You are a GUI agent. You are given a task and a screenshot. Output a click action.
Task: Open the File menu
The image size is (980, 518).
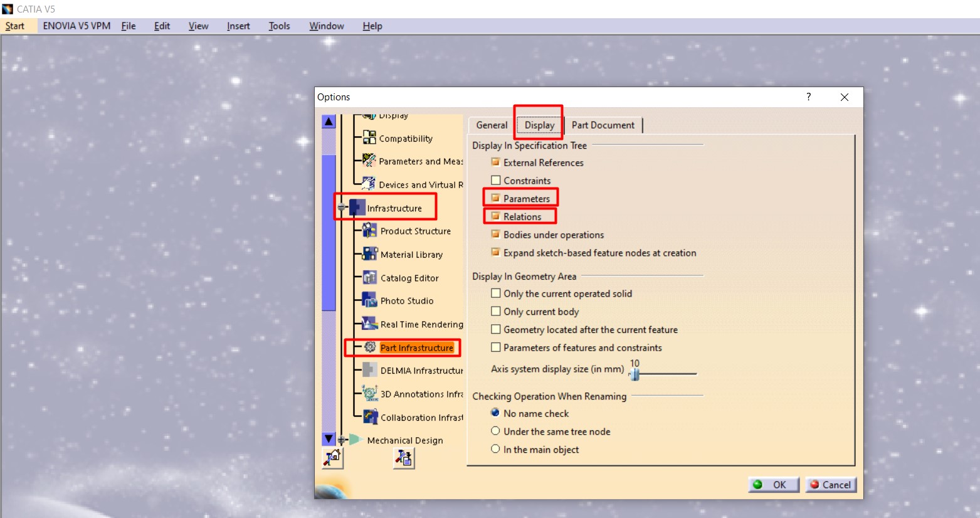click(x=129, y=26)
